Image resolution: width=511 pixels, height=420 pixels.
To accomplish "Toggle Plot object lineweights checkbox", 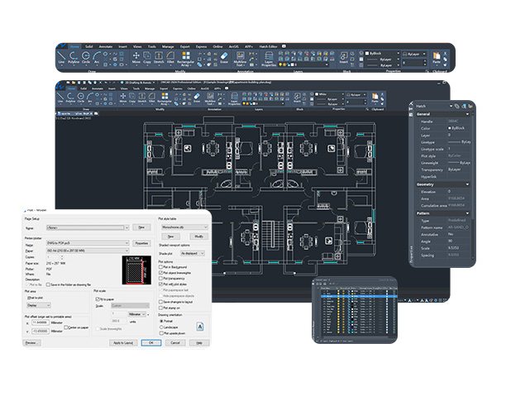I will pos(160,272).
